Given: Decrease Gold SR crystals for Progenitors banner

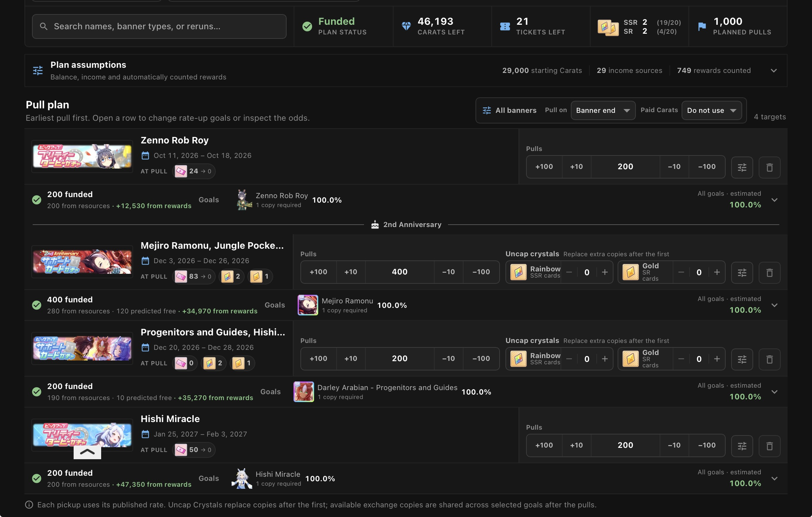Looking at the screenshot, I should click(x=681, y=359).
